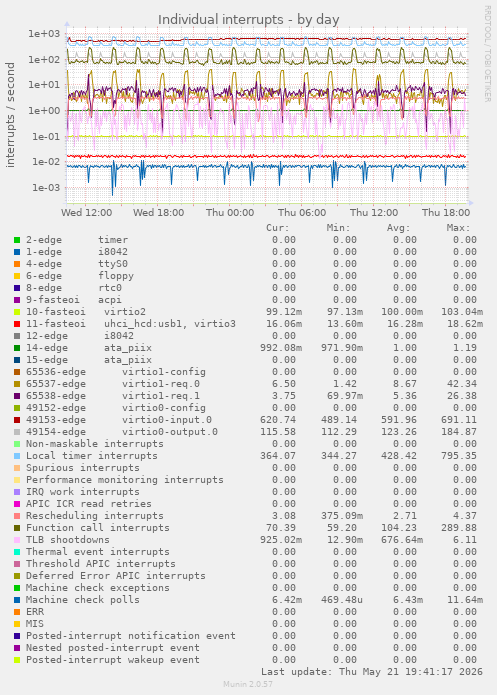Click the purple swatch for virtio1-req.1

click(17, 396)
